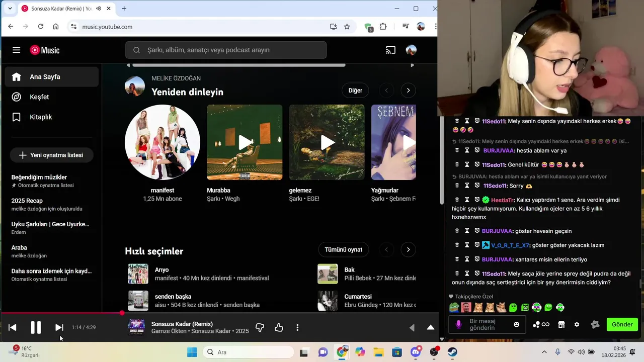Open Steam from the taskbar

coord(452,352)
